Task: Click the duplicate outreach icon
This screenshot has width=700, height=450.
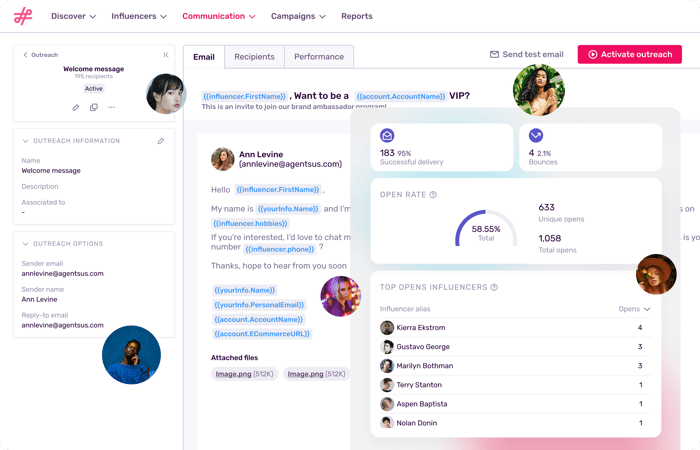Action: pyautogui.click(x=94, y=107)
